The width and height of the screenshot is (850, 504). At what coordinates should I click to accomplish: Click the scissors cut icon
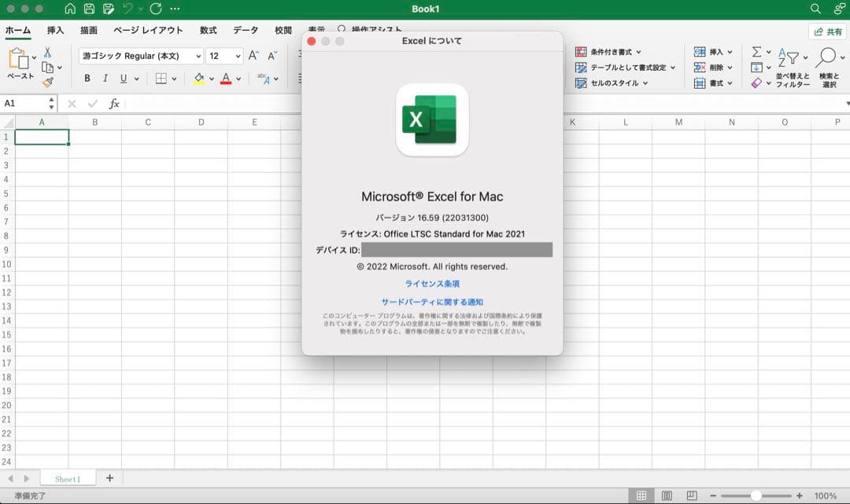[x=46, y=53]
